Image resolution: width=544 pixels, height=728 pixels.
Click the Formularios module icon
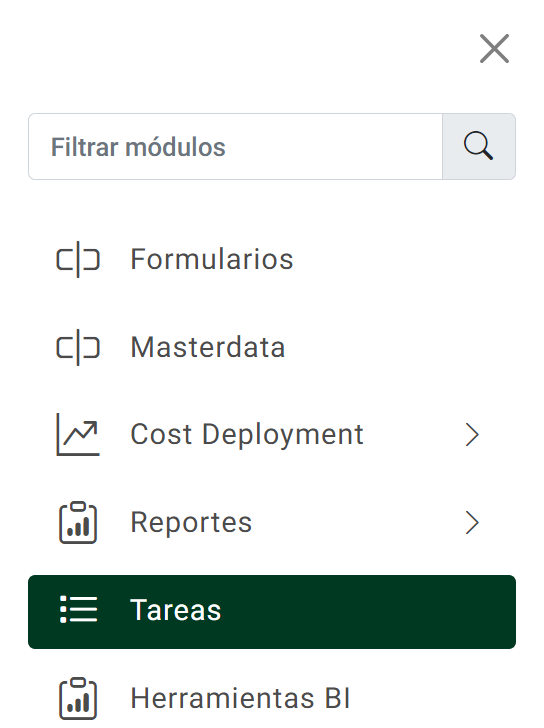(78, 259)
